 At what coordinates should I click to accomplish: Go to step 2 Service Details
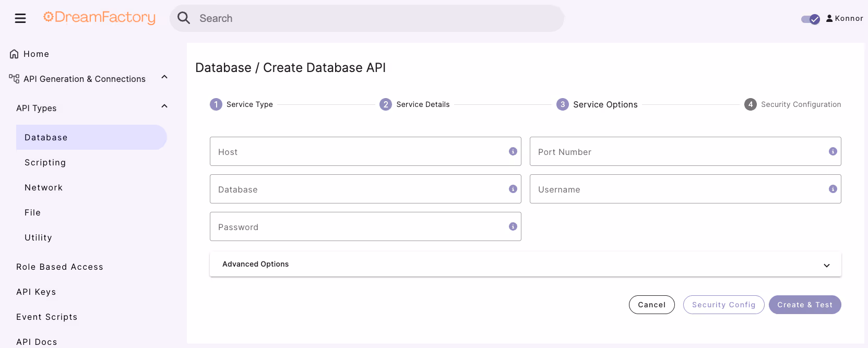(x=414, y=104)
